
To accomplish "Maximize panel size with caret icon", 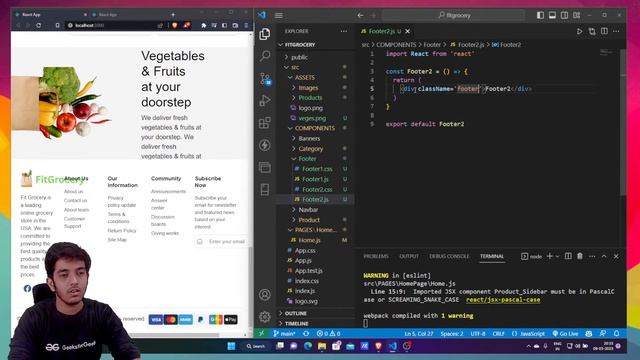I will (x=604, y=256).
